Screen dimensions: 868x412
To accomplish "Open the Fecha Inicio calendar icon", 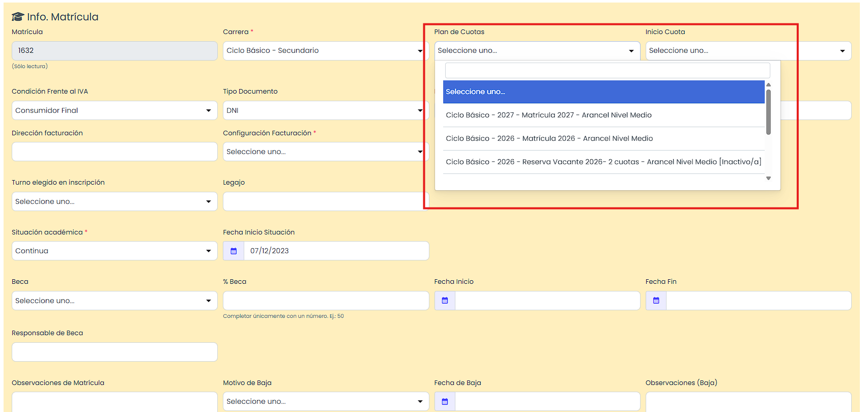I will [x=445, y=301].
